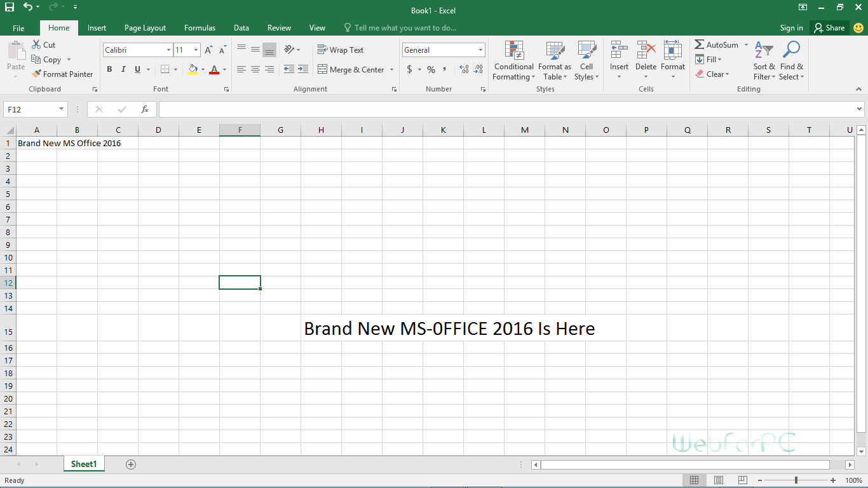
Task: Toggle Wrap Text for the cell
Action: pos(341,50)
